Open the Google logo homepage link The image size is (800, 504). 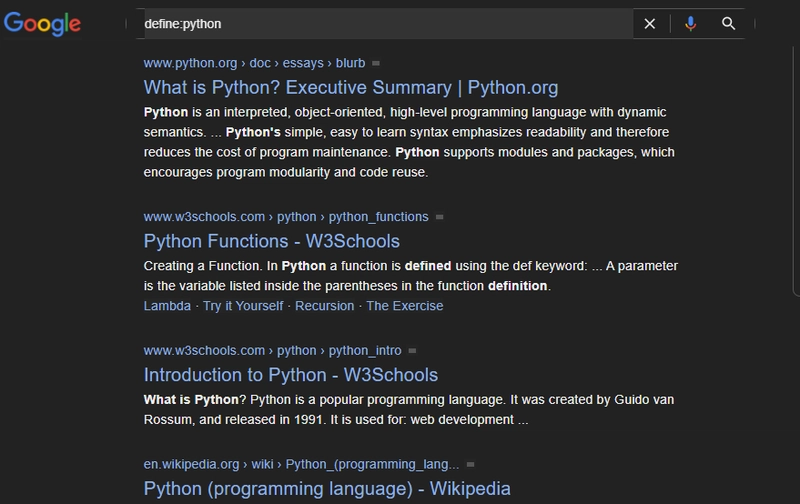coord(42,23)
